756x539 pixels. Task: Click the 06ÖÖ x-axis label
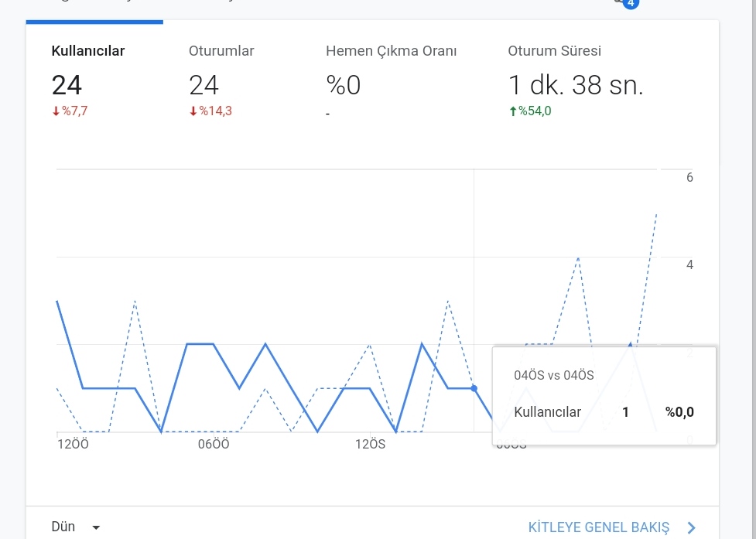tap(214, 444)
